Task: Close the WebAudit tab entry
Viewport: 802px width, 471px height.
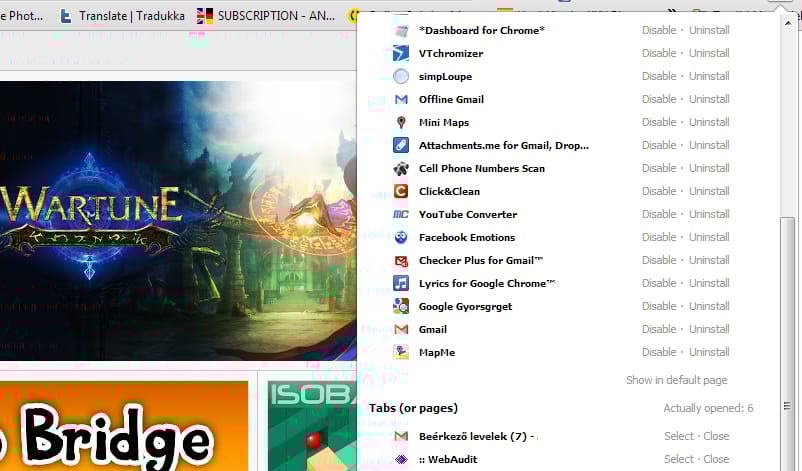Action: click(x=716, y=459)
